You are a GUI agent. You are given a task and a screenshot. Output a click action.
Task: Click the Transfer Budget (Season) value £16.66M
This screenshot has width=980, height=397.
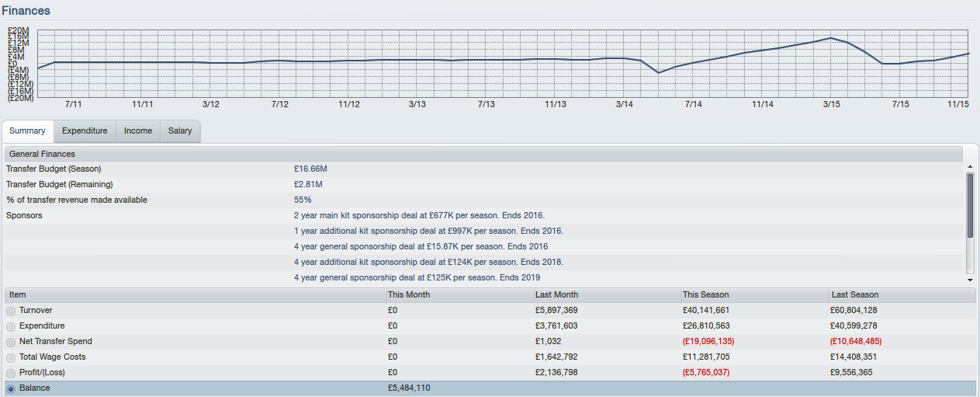click(x=310, y=169)
